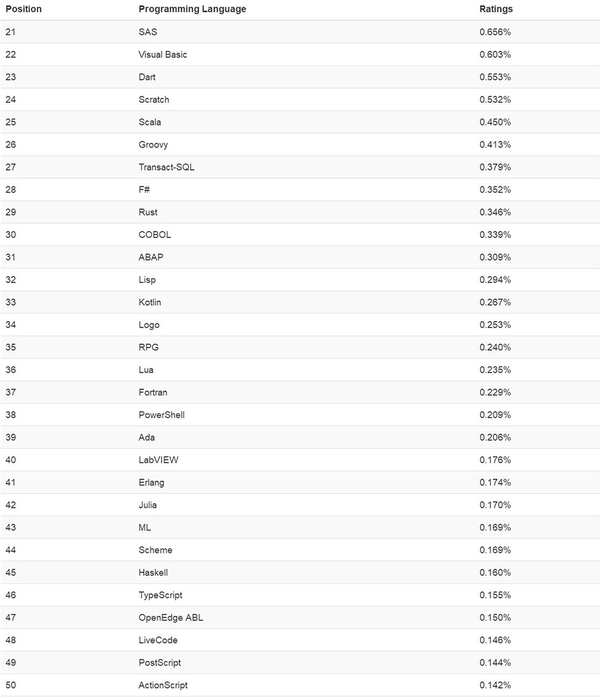
Task: Select the Dart row name
Action: click(x=147, y=77)
